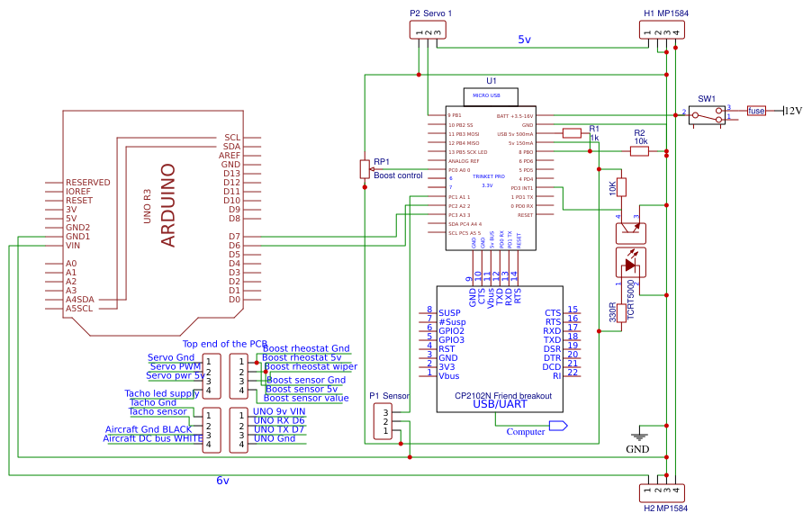Click the Top end of the PCB text
Viewport: 812px width, 522px height.
225,344
